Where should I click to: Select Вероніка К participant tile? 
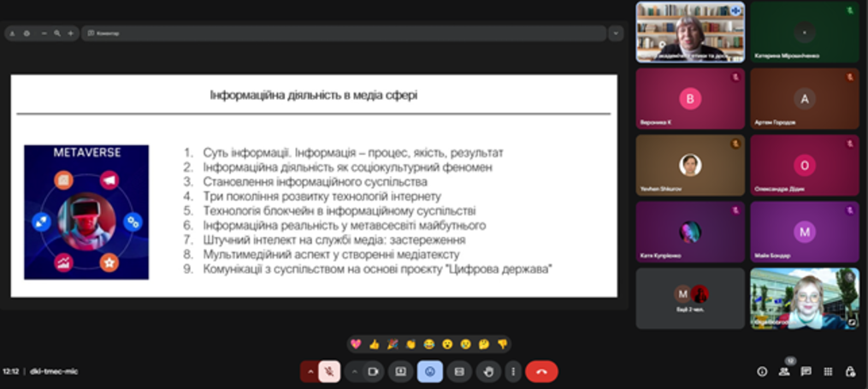(x=690, y=98)
